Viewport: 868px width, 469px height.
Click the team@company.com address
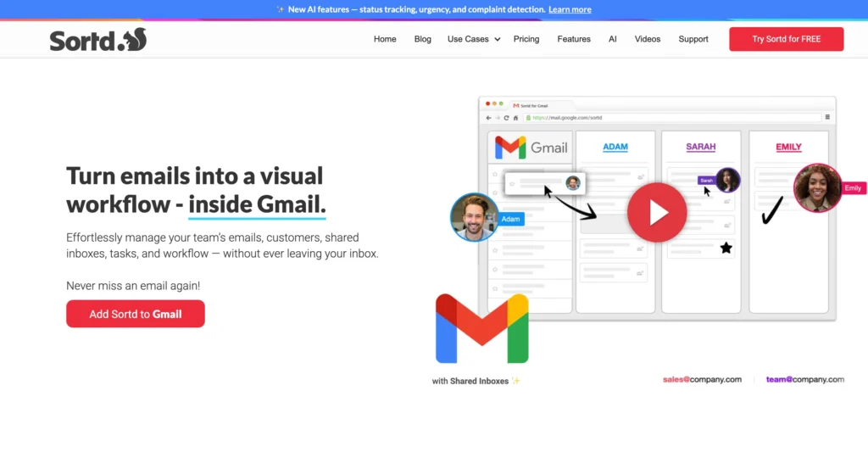(x=805, y=379)
